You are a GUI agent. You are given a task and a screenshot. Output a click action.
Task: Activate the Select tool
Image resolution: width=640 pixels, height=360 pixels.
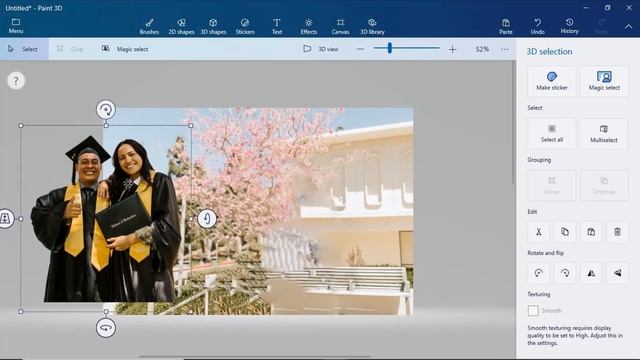point(24,49)
